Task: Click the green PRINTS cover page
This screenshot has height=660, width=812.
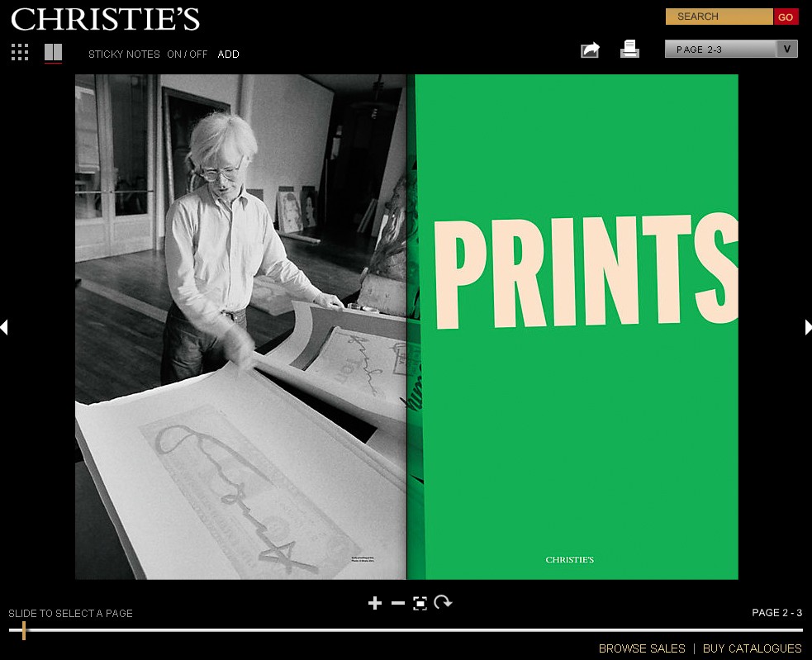Action: [x=572, y=327]
